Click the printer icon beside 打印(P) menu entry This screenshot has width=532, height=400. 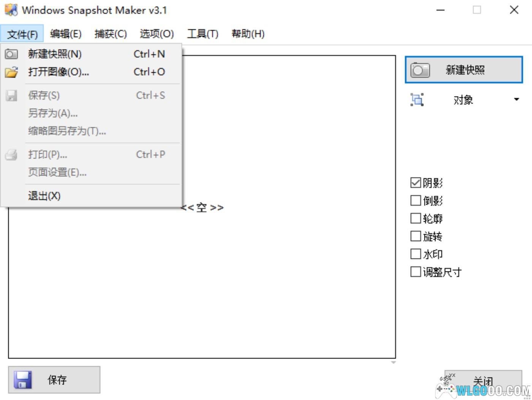pyautogui.click(x=11, y=155)
